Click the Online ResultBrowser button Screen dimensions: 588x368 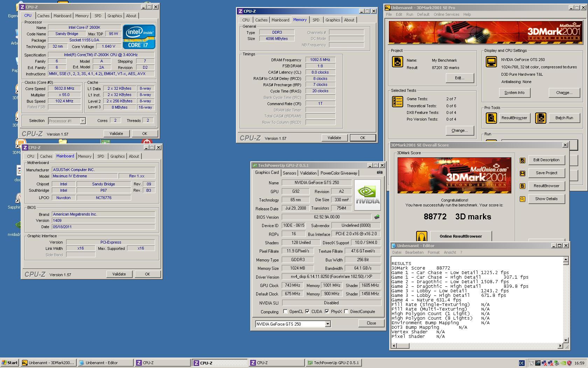(461, 236)
